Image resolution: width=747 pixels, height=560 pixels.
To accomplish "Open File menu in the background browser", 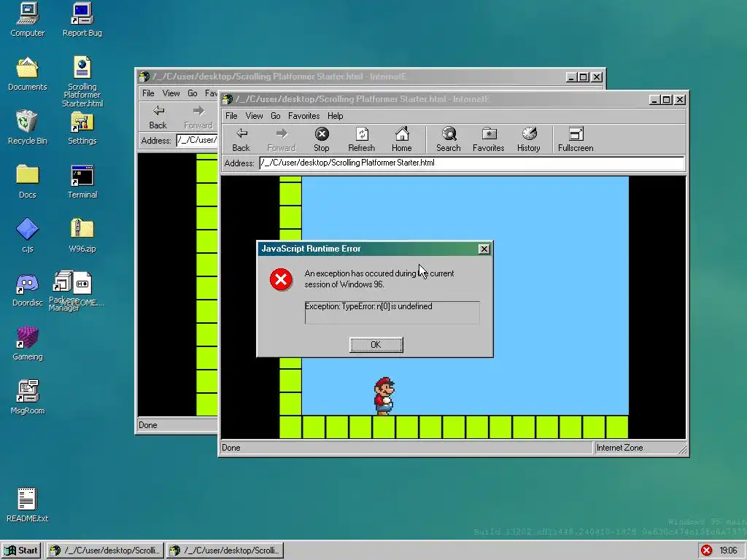I will pos(148,93).
